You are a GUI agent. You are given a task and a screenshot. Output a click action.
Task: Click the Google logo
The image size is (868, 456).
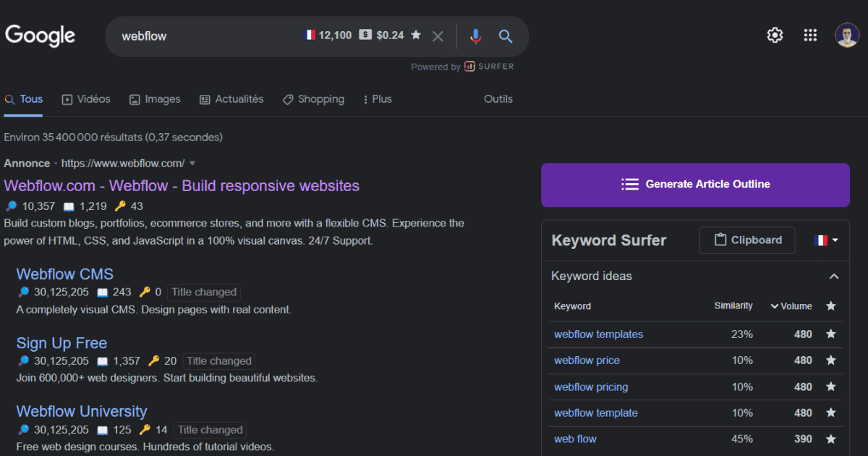41,35
